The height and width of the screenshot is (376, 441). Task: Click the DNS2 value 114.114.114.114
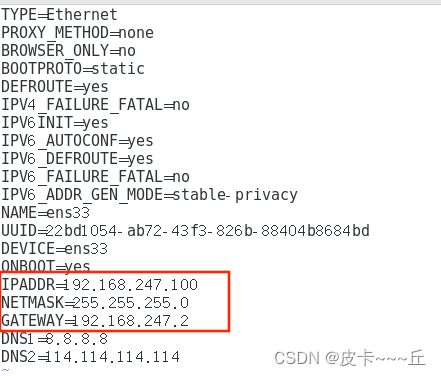point(113,357)
